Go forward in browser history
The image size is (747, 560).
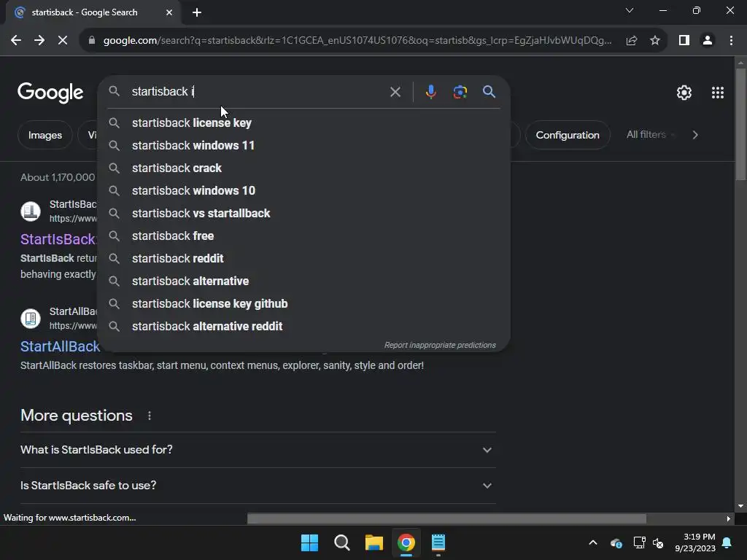pos(39,41)
